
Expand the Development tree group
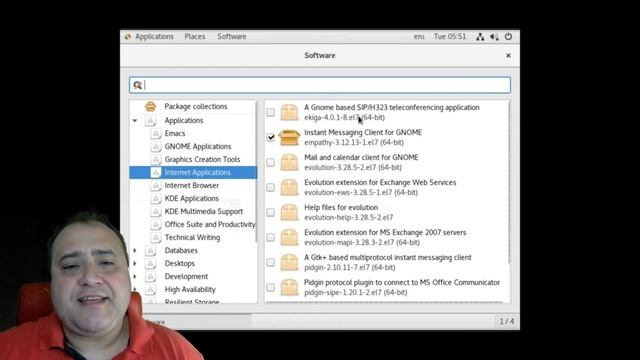135,276
